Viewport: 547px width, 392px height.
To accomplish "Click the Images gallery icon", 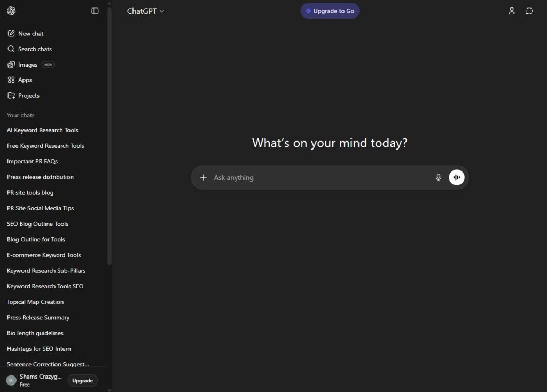I will (x=11, y=65).
